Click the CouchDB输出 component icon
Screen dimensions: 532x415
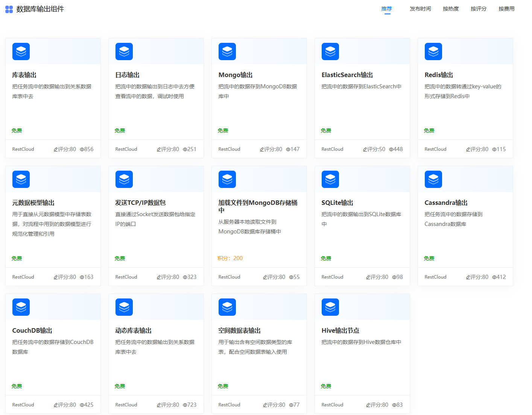[21, 307]
